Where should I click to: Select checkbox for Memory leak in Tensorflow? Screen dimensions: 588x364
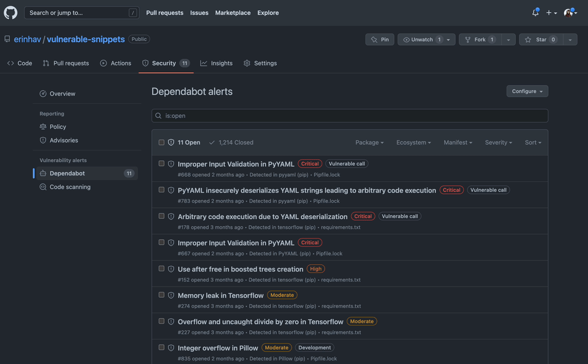point(162,295)
